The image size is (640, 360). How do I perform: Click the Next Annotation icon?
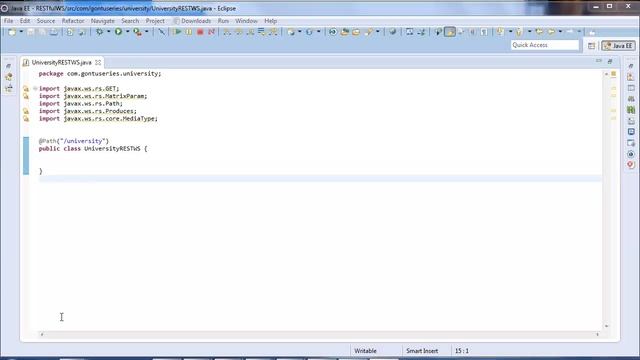(500, 32)
